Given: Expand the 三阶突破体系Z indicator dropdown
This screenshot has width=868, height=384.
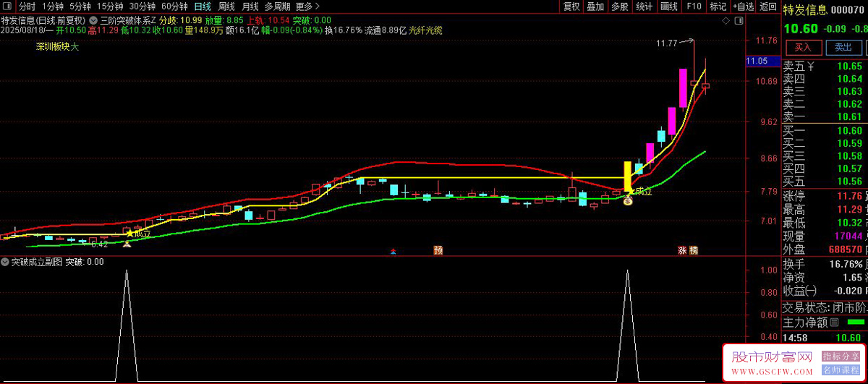Looking at the screenshot, I should 93,20.
